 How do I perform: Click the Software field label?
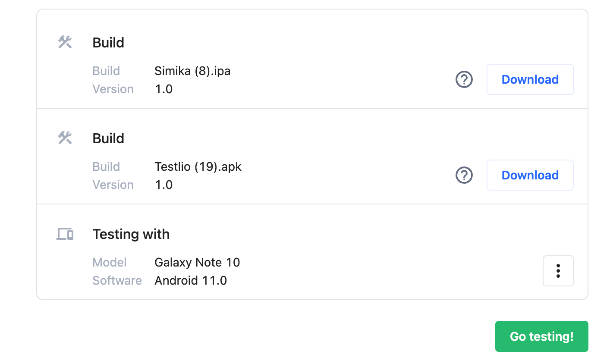[117, 280]
